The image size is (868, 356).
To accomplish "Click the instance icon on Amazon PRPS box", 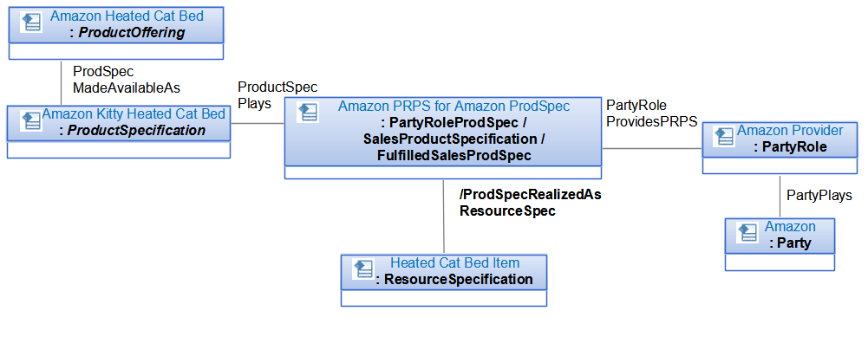I will [x=308, y=112].
